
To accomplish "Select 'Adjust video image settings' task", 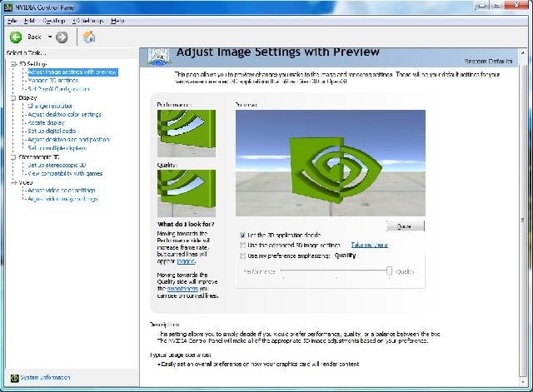I will point(63,199).
